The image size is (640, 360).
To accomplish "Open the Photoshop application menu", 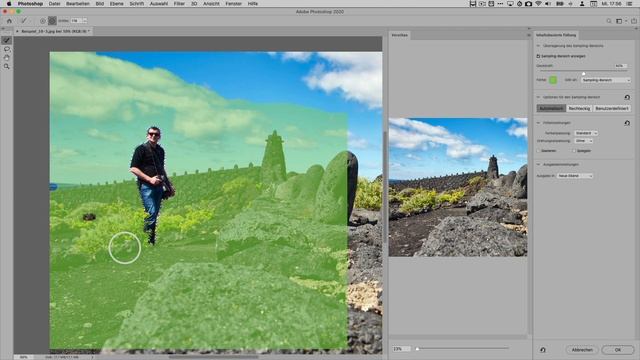I will click(30, 4).
